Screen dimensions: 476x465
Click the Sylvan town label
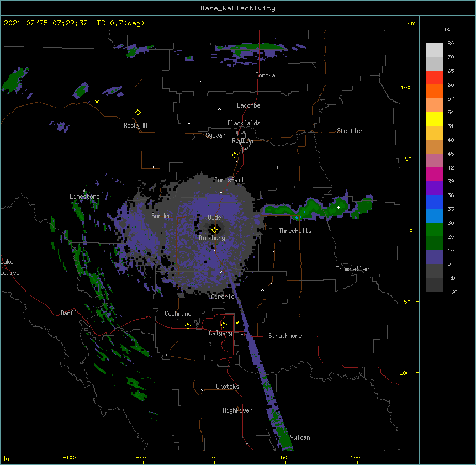(x=215, y=135)
